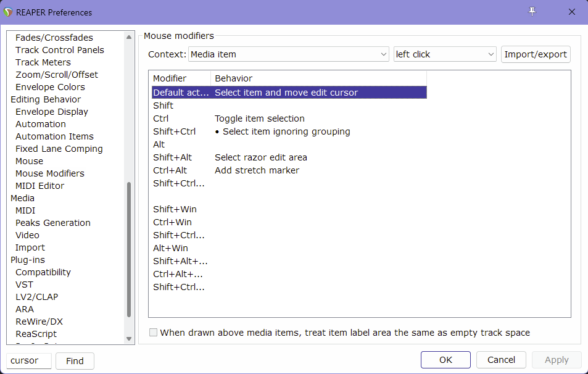Select Peaks Generation page

[x=53, y=223]
